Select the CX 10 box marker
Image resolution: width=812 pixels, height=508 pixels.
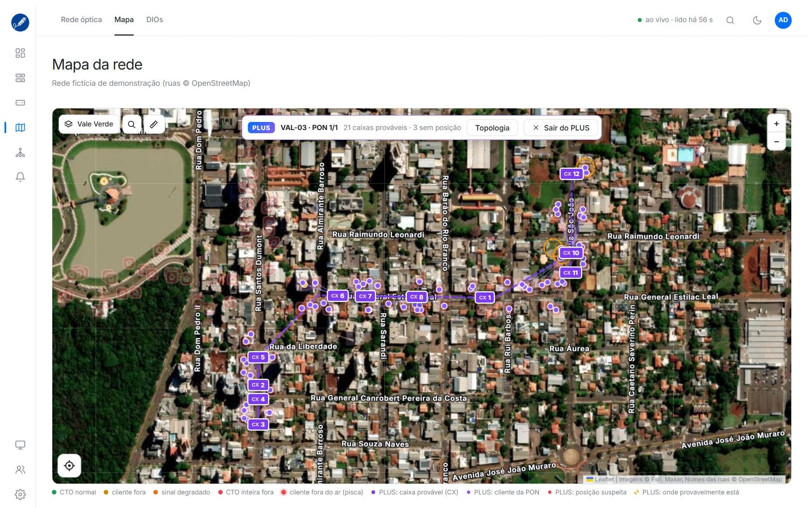coord(571,253)
